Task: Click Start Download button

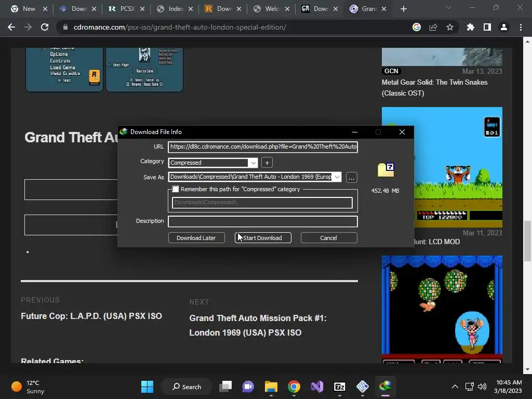Action: coord(263,238)
